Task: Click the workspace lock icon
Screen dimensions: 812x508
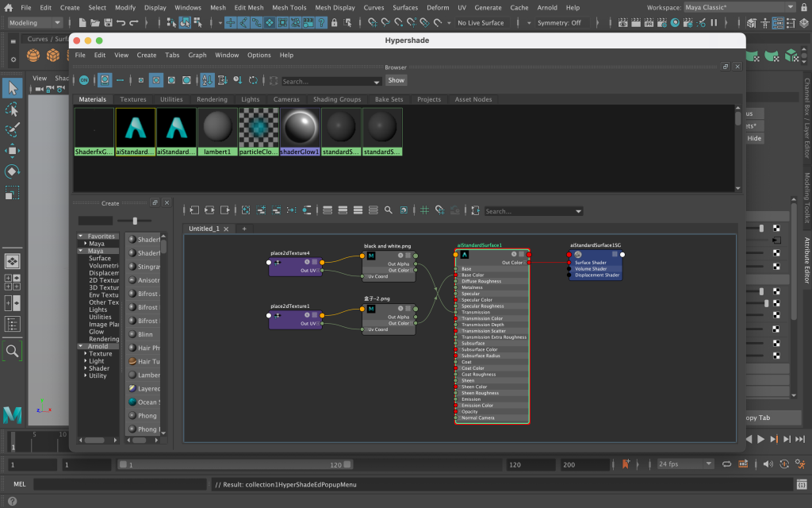Action: pos(804,7)
